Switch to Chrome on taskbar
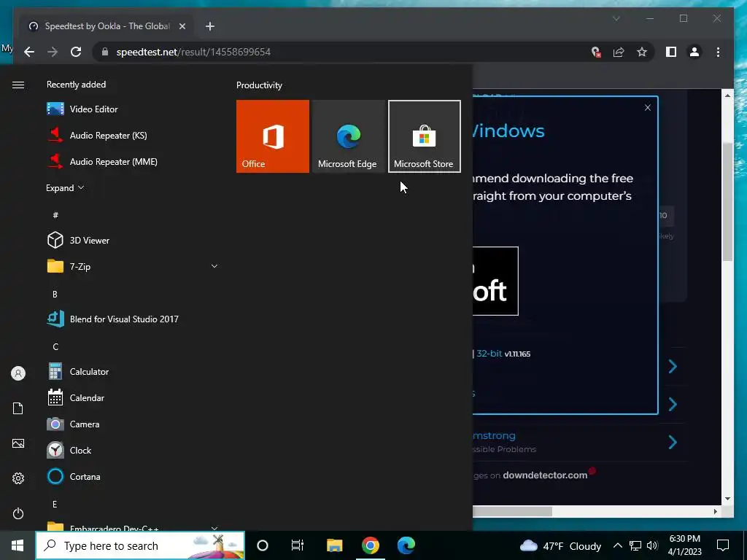This screenshot has width=747, height=560. click(370, 545)
